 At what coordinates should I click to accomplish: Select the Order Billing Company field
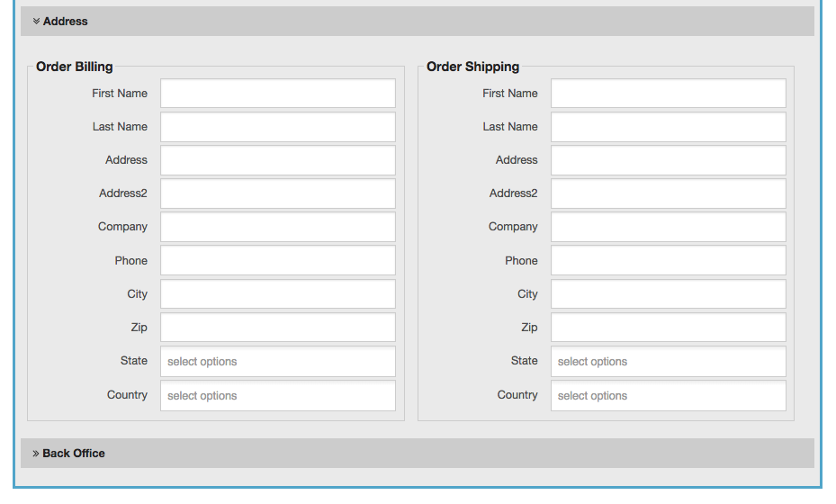coord(278,227)
